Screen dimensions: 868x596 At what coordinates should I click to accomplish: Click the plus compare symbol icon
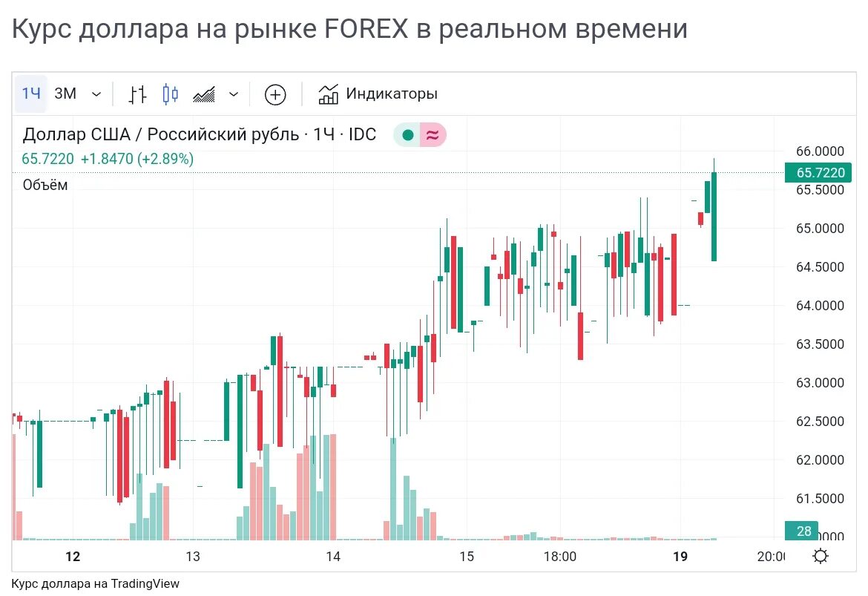coord(275,95)
